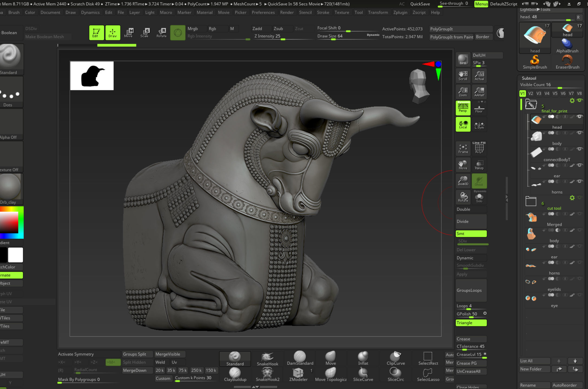Image resolution: width=588 pixels, height=389 pixels.
Task: Toggle PolyF line fill display
Action: coord(479,148)
